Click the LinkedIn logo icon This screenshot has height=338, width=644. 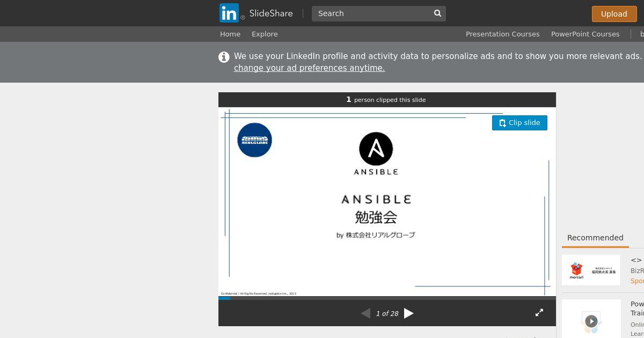coord(229,13)
